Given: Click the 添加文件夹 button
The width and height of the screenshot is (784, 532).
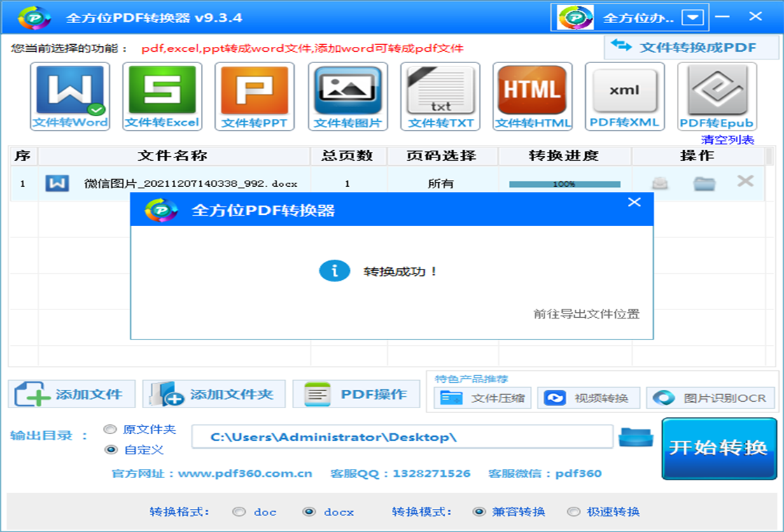Looking at the screenshot, I should [214, 394].
